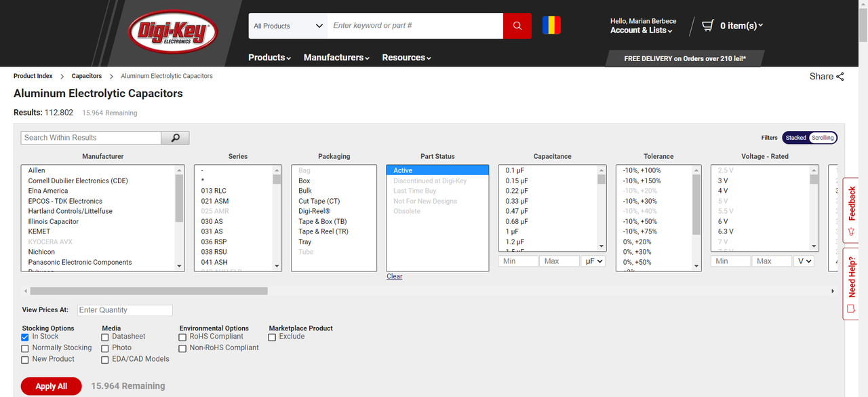
Task: Select 0.47 µF capacitance
Action: (547, 211)
